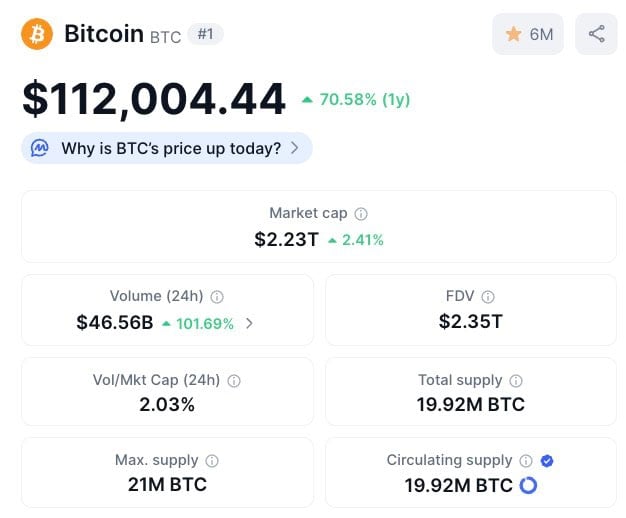626x518 pixels.
Task: Toggle the 70.58% (1y) price change
Action: tap(356, 99)
